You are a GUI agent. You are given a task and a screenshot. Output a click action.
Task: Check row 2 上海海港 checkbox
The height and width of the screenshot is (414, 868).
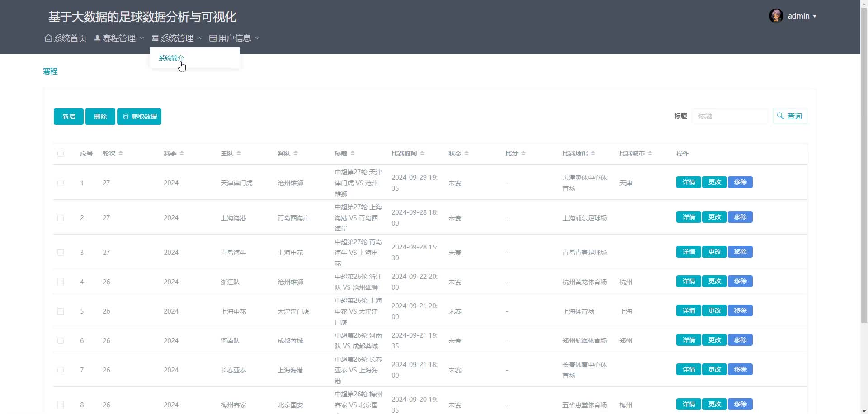61,218
